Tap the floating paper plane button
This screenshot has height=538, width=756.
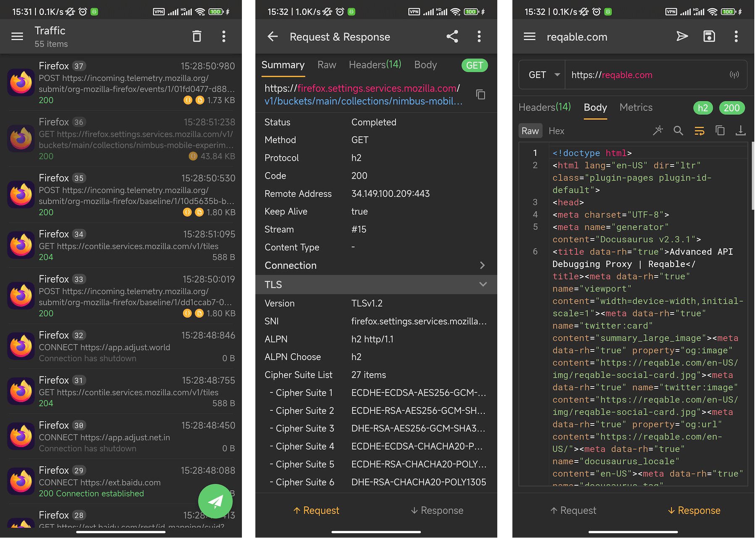(215, 501)
